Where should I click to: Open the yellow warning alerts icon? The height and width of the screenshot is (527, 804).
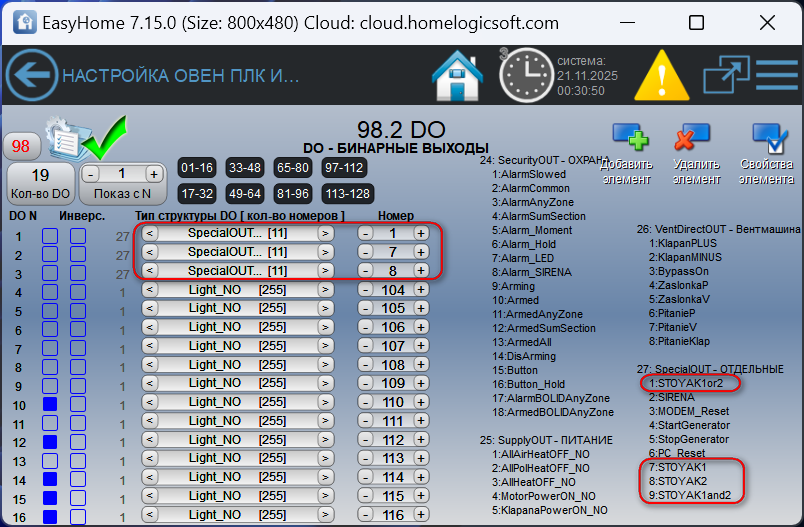click(657, 76)
